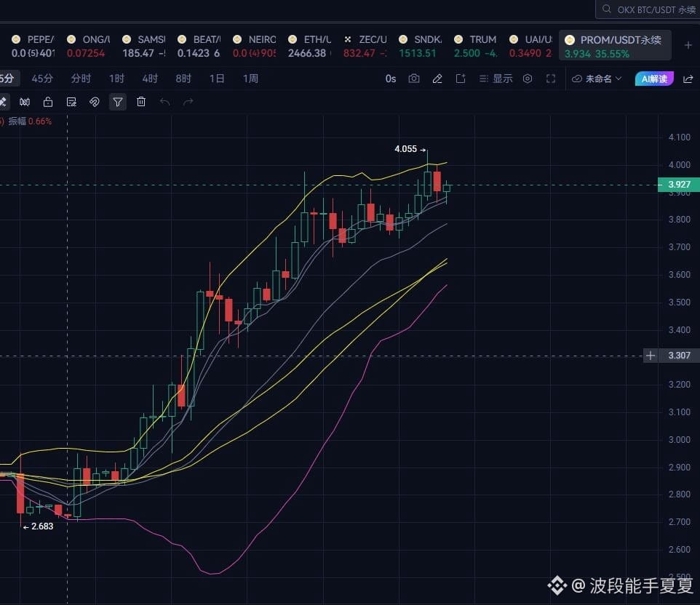Toggle the filter funnel icon
The height and width of the screenshot is (605, 700).
118,103
